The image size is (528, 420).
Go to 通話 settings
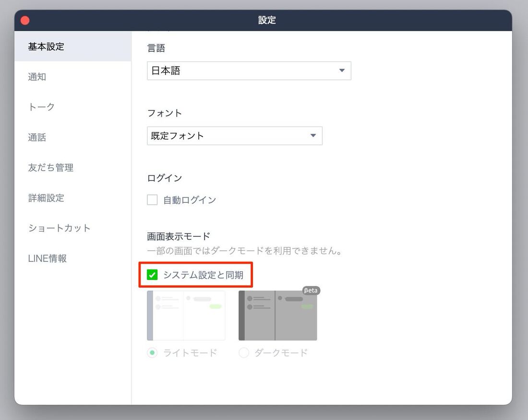[x=37, y=138]
